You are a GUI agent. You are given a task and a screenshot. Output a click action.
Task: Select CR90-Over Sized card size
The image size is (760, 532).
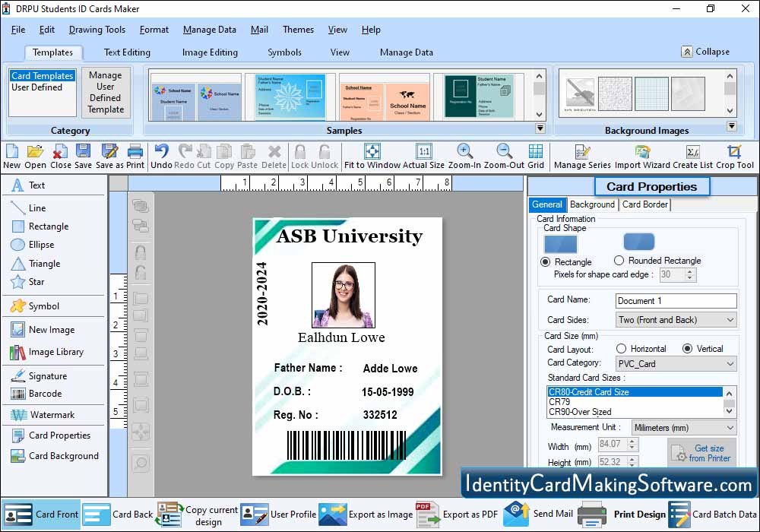point(580,412)
